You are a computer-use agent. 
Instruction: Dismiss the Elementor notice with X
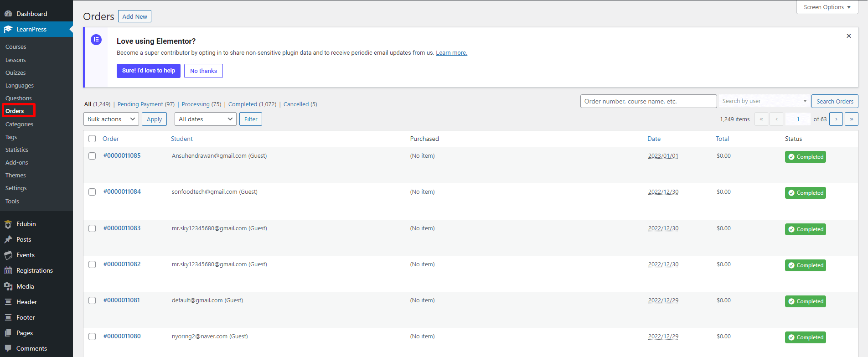[x=848, y=36]
